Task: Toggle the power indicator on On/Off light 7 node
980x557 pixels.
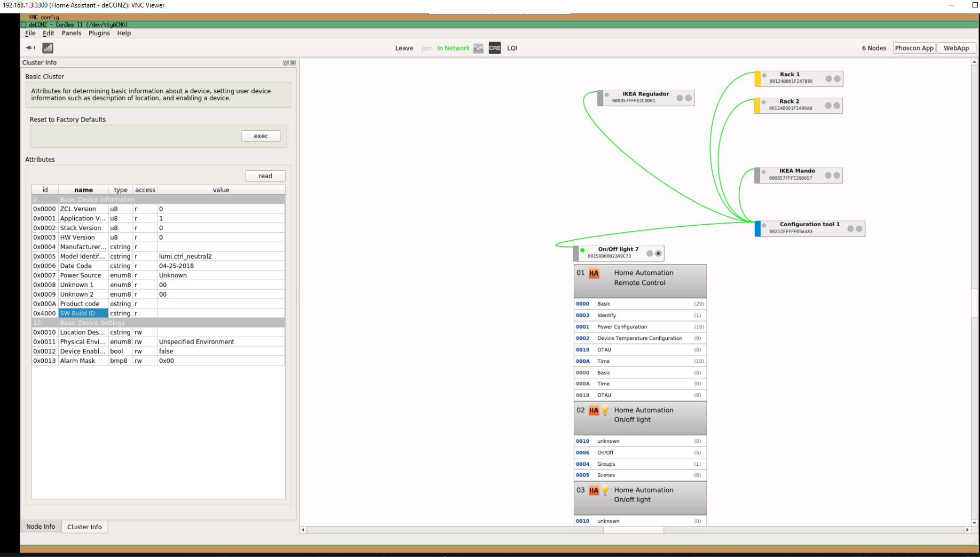Action: (x=582, y=250)
